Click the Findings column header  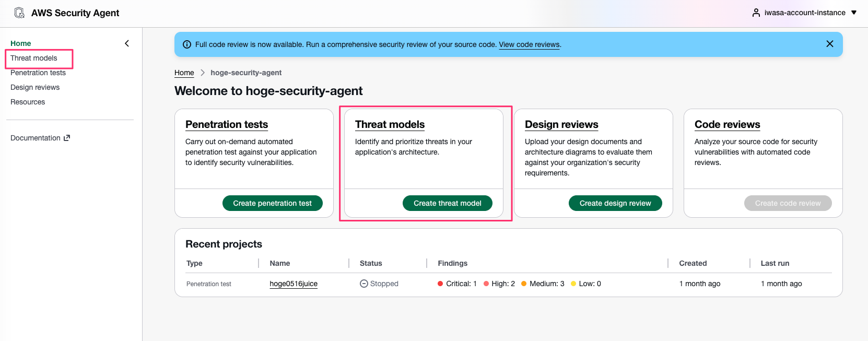pos(453,263)
